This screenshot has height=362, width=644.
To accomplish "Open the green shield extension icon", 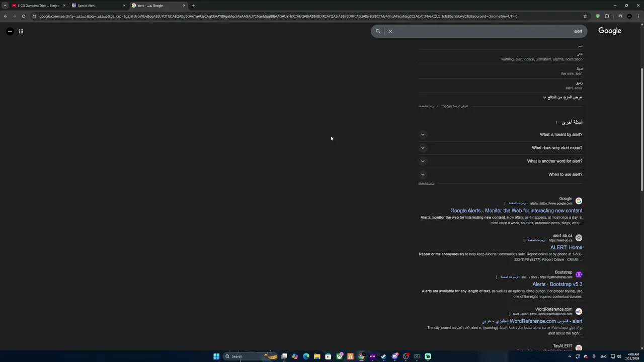I will click(x=598, y=16).
